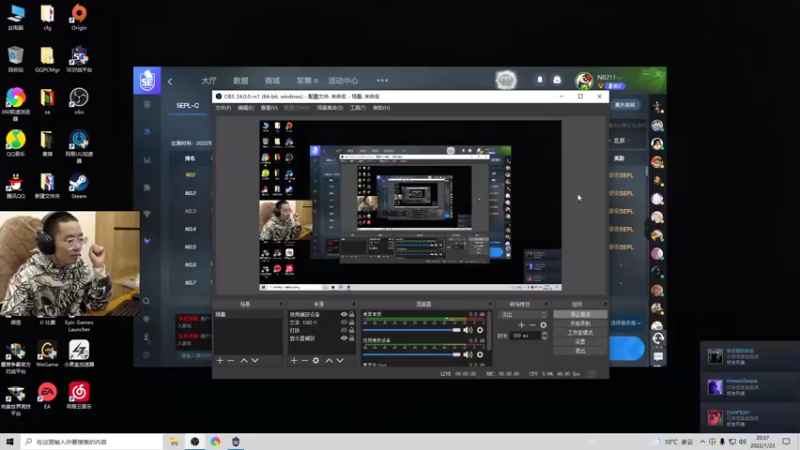The width and height of the screenshot is (800, 450).
Task: Open source properties gear in Sources panel
Action: point(316,361)
